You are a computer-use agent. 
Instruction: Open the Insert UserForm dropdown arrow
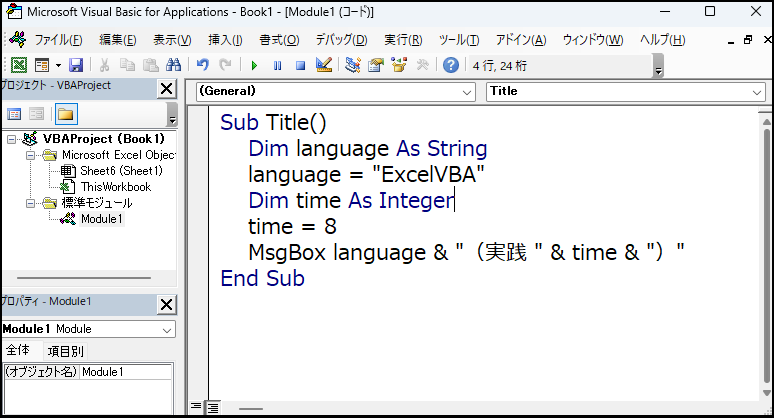pyautogui.click(x=58, y=65)
